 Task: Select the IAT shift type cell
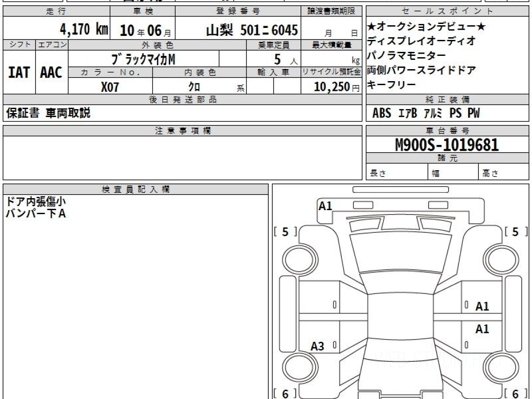[19, 72]
